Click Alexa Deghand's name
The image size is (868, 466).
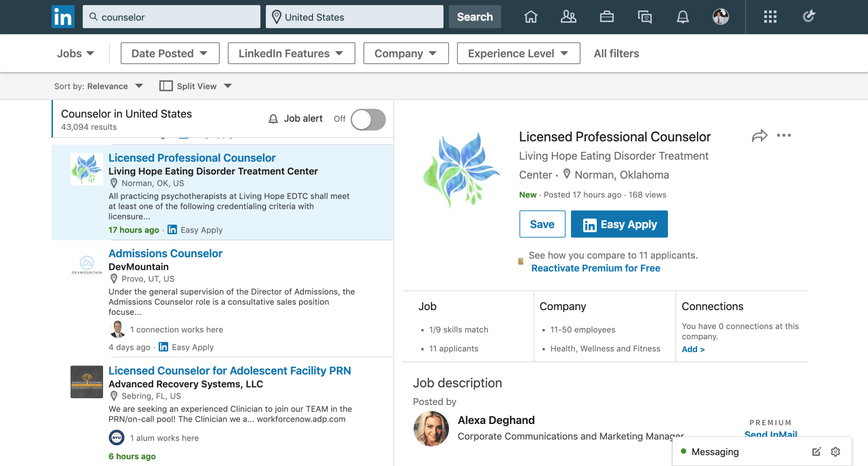point(496,420)
